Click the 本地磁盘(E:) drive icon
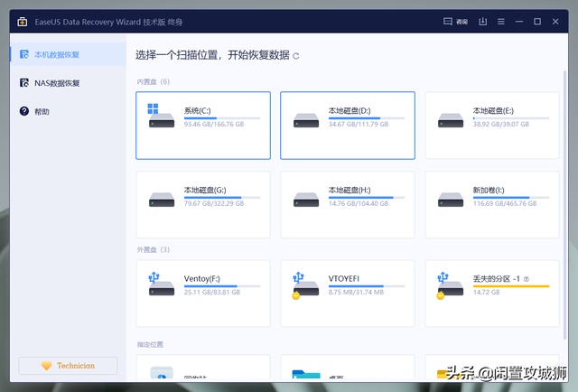Viewport: 578px width, 392px height. point(451,120)
